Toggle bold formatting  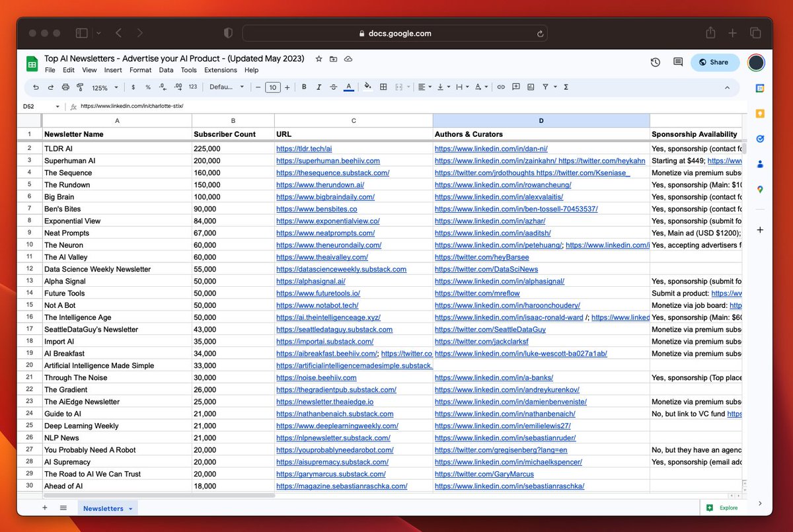click(304, 87)
